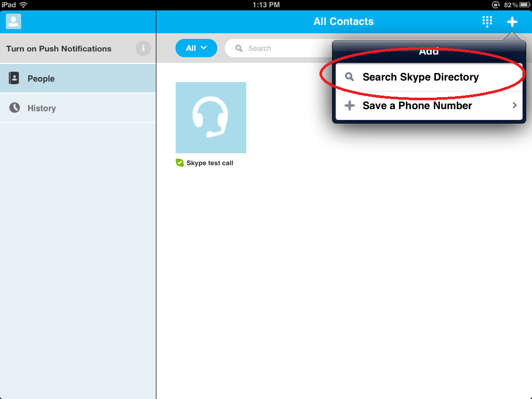Click the Skype test call name label
Screen dimensions: 532x399
pyautogui.click(x=210, y=163)
